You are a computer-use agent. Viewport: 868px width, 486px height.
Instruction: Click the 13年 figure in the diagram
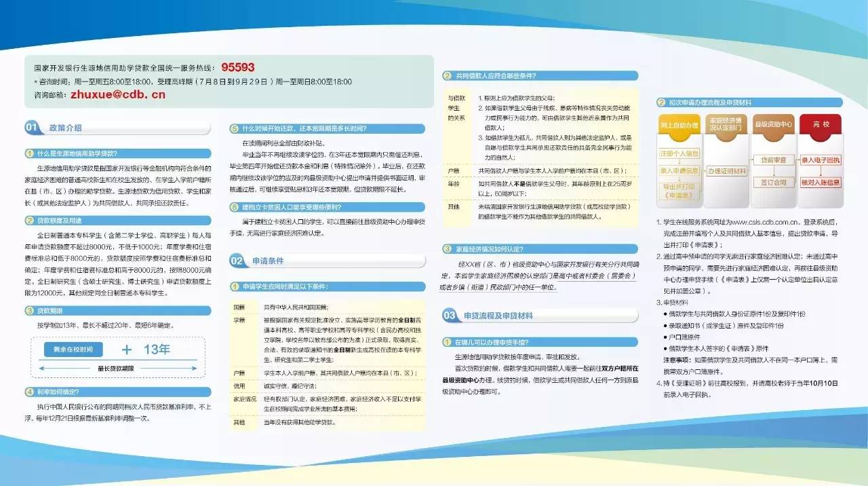pos(156,350)
